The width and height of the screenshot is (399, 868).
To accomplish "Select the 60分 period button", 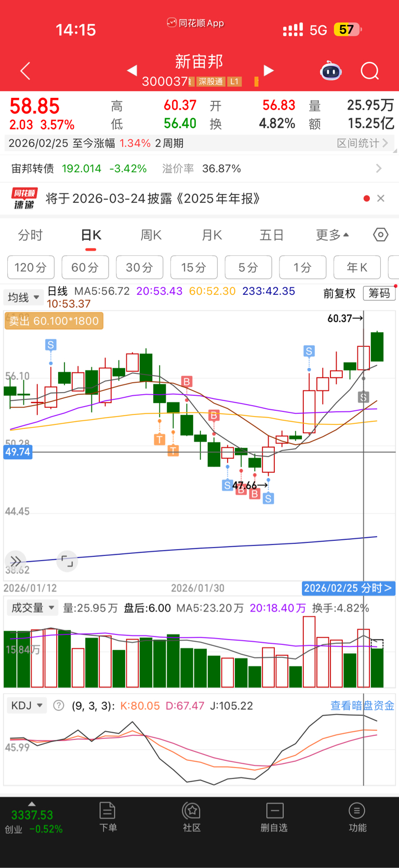I will pyautogui.click(x=85, y=267).
